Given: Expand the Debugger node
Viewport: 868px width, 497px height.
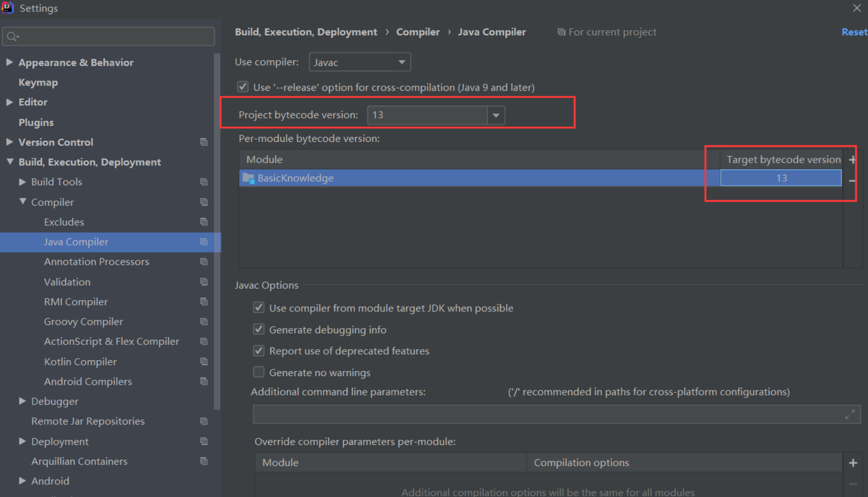Looking at the screenshot, I should tap(22, 401).
